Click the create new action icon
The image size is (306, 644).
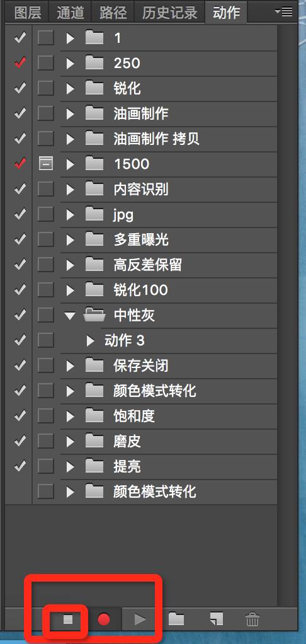click(217, 619)
